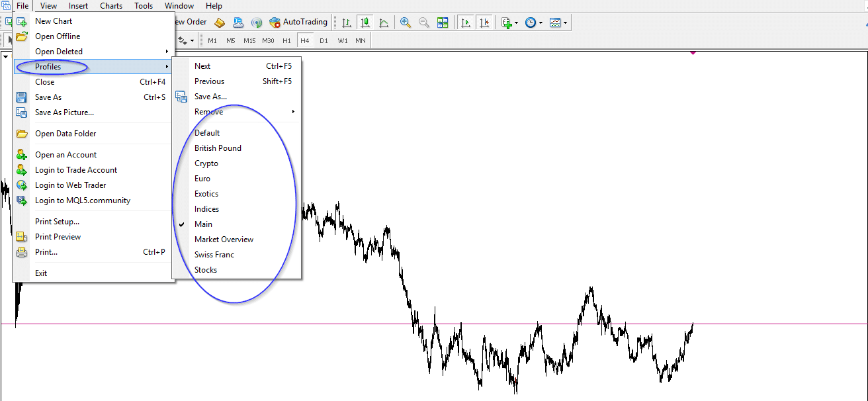The width and height of the screenshot is (868, 401).
Task: Open the Insert menu
Action: coord(78,6)
